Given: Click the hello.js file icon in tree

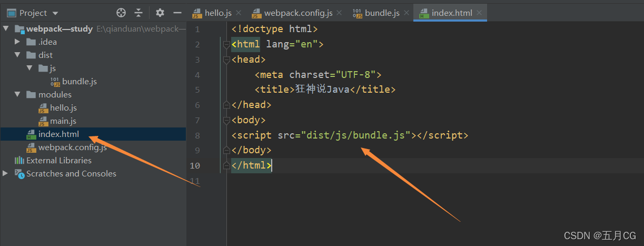Looking at the screenshot, I should click(x=43, y=107).
